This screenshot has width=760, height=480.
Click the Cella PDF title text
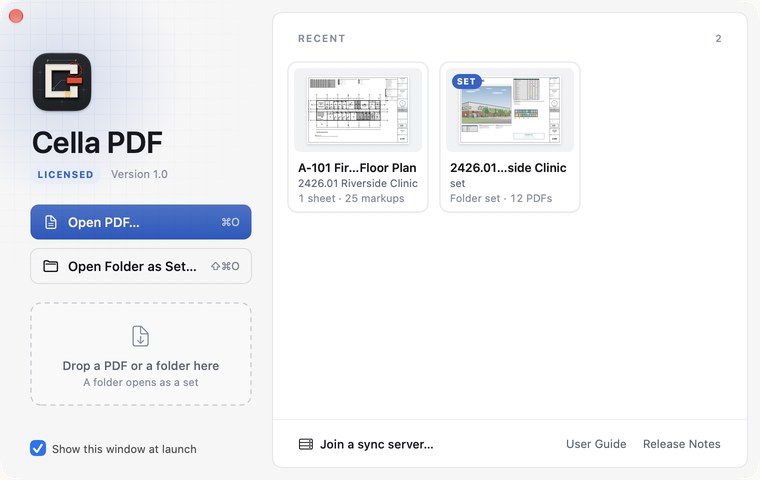[x=97, y=143]
